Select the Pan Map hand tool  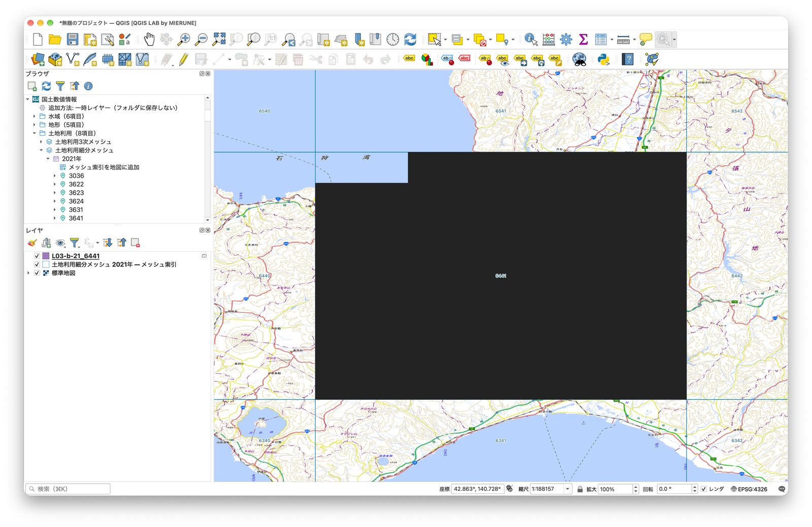[149, 39]
